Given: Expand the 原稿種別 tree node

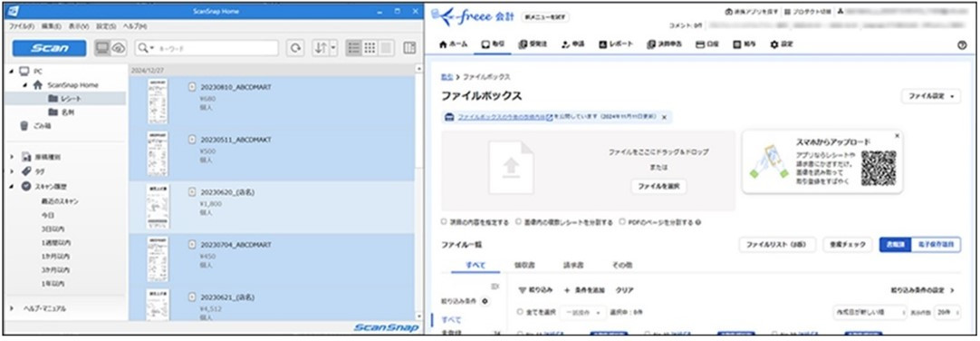Looking at the screenshot, I should pyautogui.click(x=11, y=156).
